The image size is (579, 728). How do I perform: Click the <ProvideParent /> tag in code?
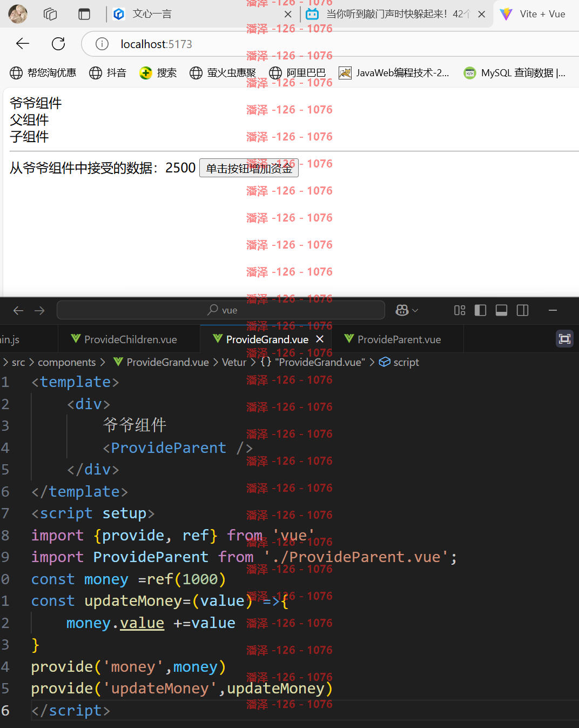click(178, 448)
